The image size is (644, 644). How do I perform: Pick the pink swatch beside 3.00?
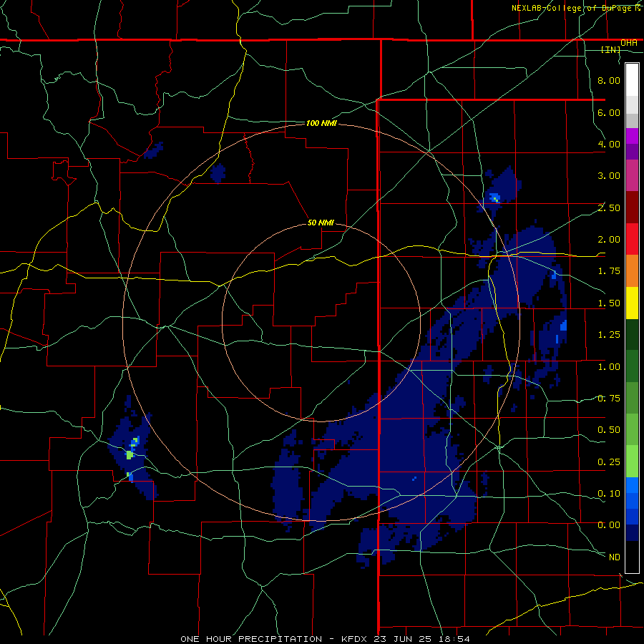632,175
